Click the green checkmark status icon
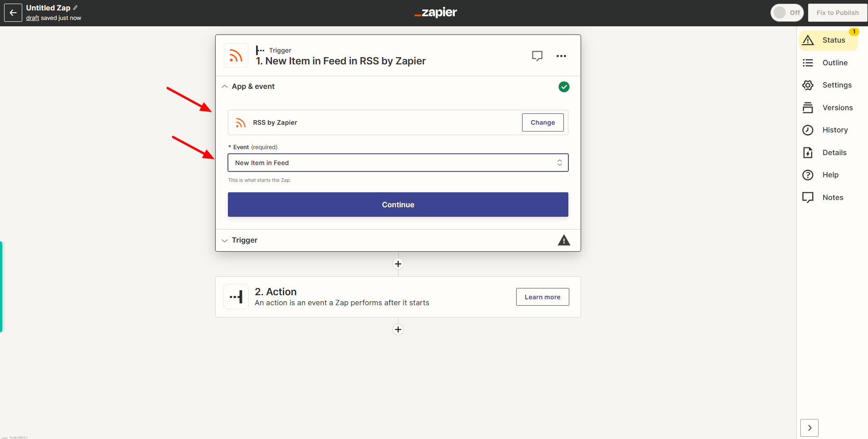This screenshot has height=439, width=868. (564, 87)
